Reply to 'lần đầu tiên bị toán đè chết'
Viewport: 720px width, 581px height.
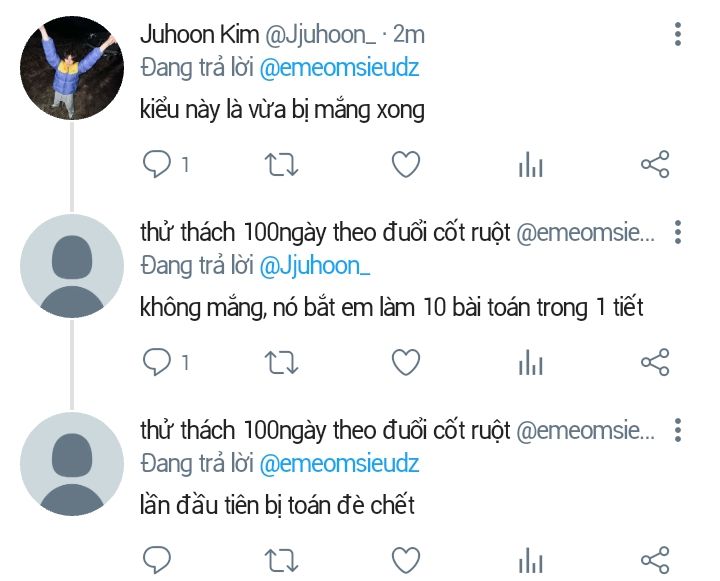pos(157,560)
